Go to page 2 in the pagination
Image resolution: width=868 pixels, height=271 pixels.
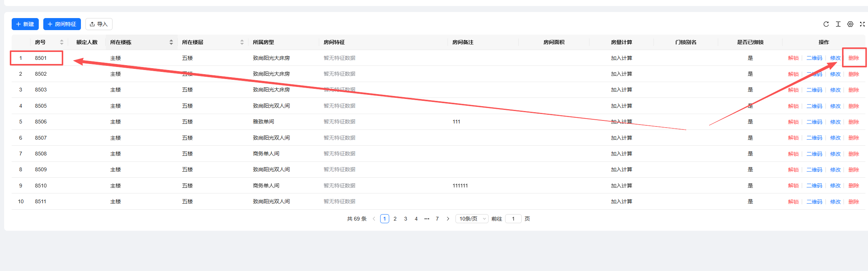click(x=395, y=219)
